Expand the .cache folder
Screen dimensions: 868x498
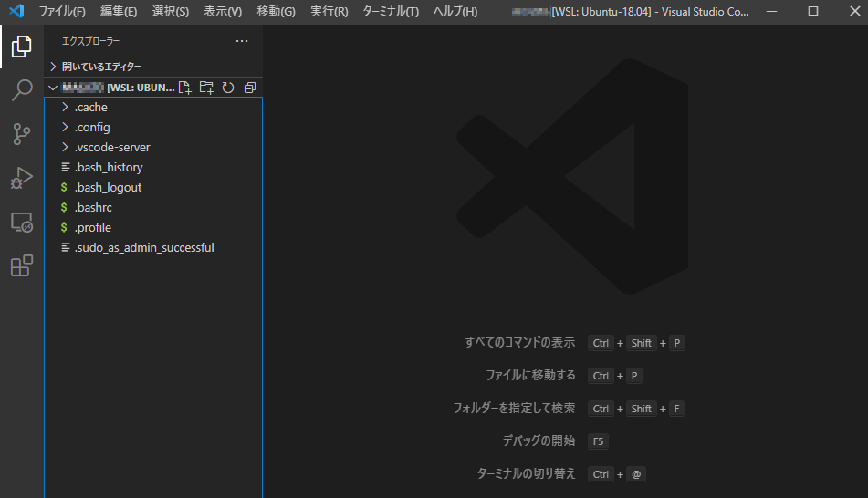click(x=153, y=108)
